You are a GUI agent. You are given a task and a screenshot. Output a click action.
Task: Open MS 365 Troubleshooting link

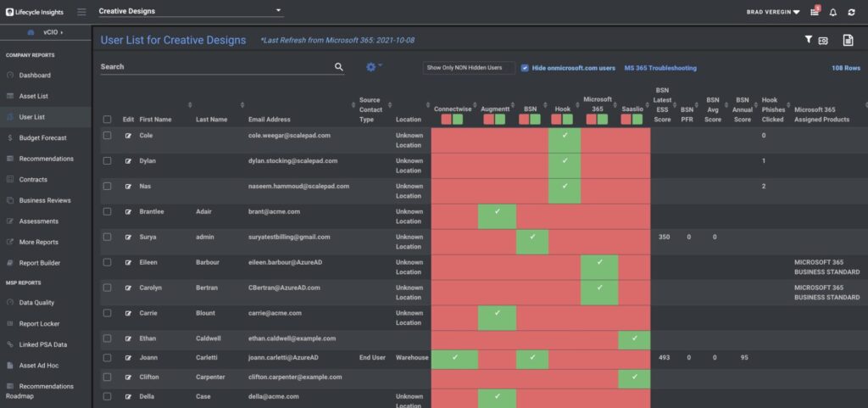660,68
